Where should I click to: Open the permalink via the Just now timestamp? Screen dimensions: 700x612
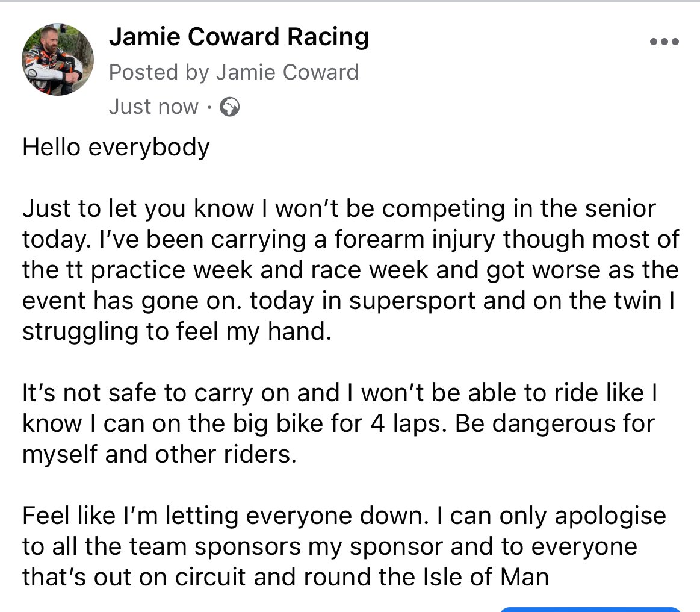coord(153,106)
